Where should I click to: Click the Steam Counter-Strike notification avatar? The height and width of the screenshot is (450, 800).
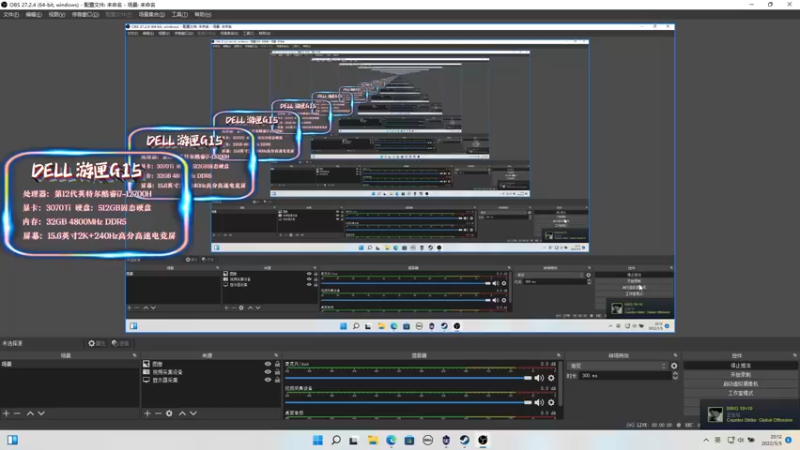715,414
